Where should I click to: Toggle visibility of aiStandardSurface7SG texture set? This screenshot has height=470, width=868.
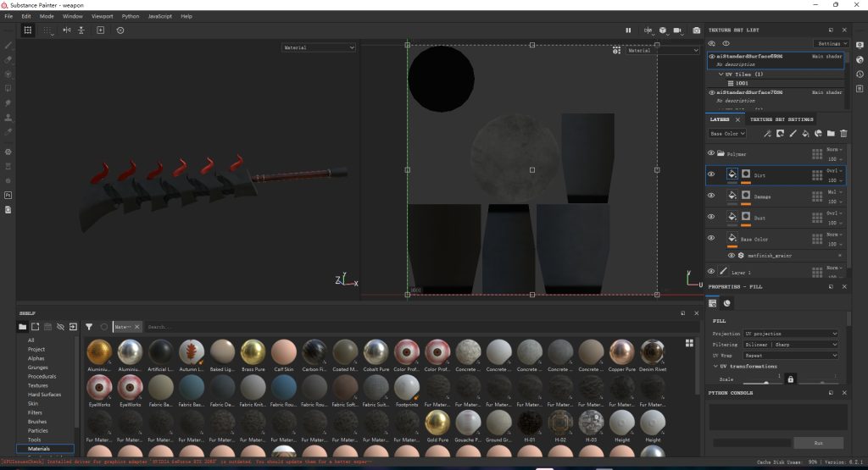pyautogui.click(x=712, y=92)
